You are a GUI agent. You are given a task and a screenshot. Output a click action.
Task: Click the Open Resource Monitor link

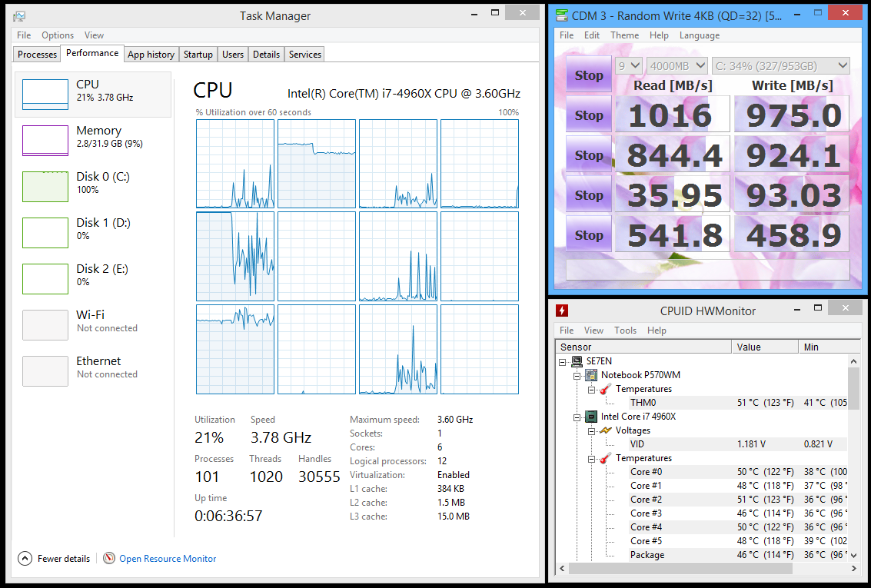(168, 559)
